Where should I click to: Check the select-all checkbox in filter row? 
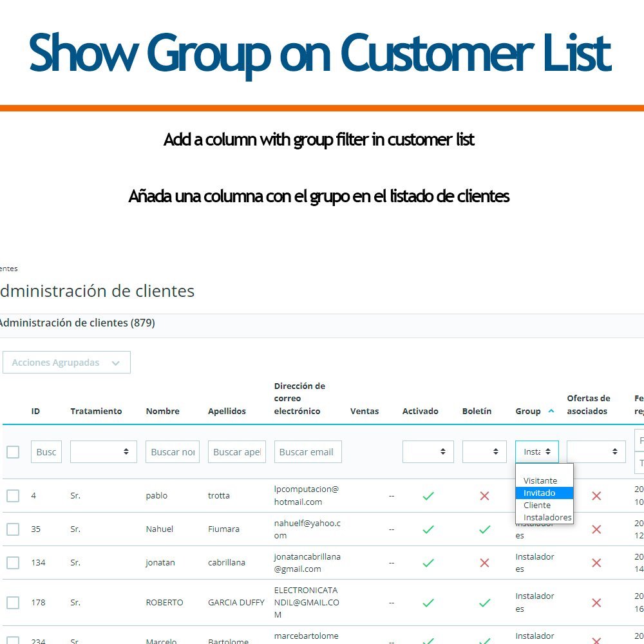(13, 452)
